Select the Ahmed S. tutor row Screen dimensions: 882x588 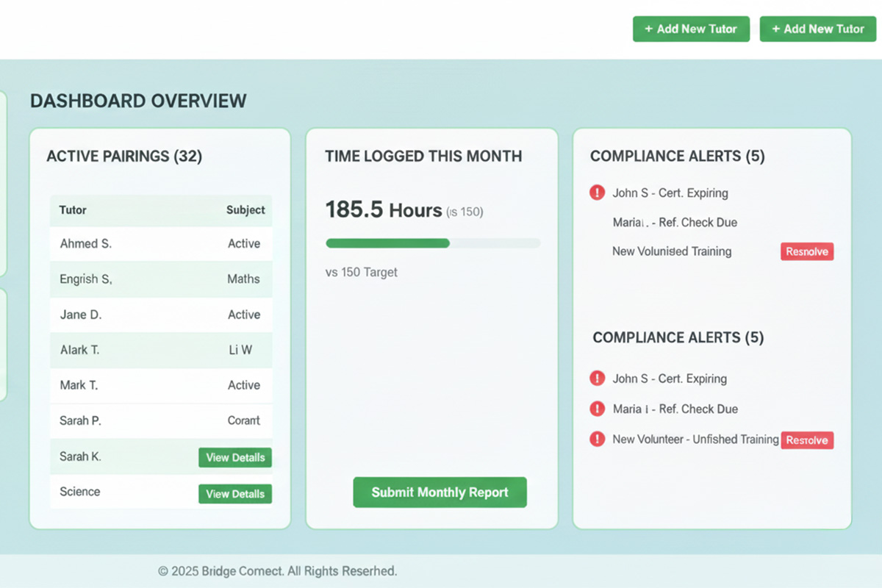[x=161, y=244]
